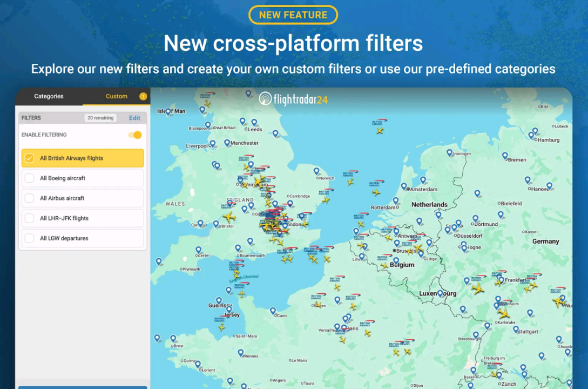Image resolution: width=588 pixels, height=389 pixels.
Task: Click the "New cross-platform filters" headline
Action: pyautogui.click(x=293, y=43)
